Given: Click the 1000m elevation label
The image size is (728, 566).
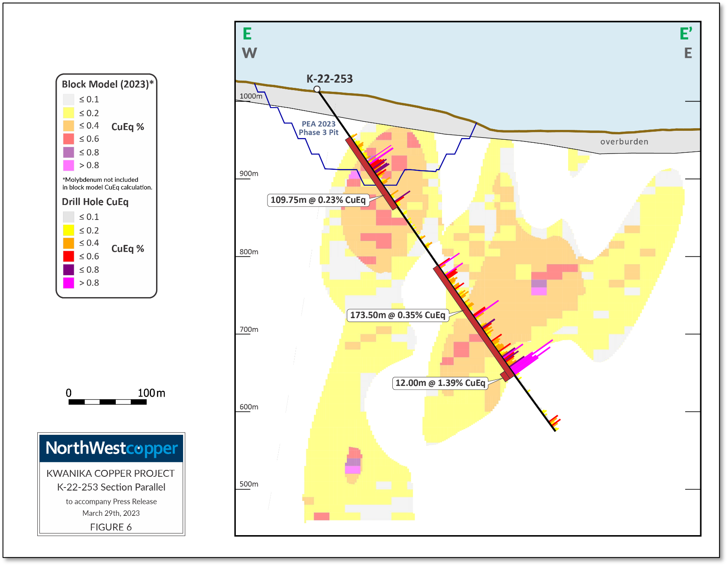Looking at the screenshot, I should 251,96.
